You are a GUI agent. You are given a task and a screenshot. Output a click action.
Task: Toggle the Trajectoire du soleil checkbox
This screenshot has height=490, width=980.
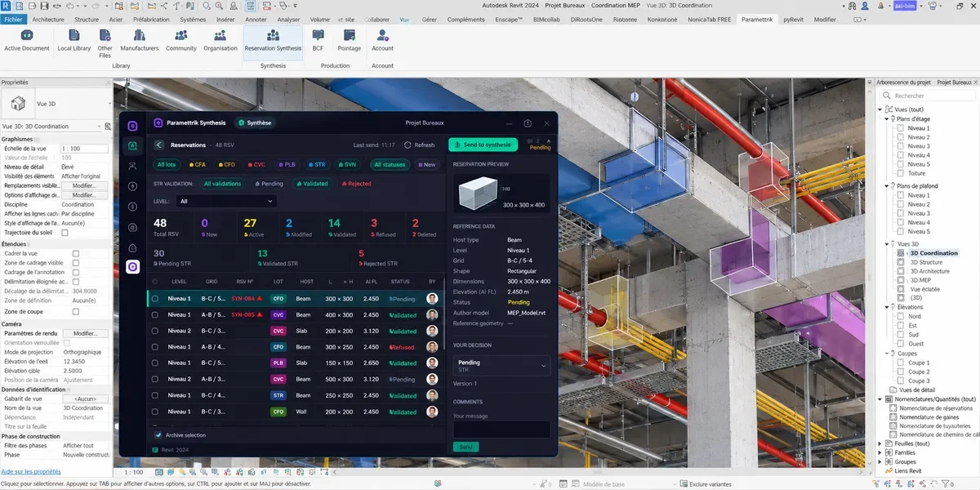click(65, 233)
